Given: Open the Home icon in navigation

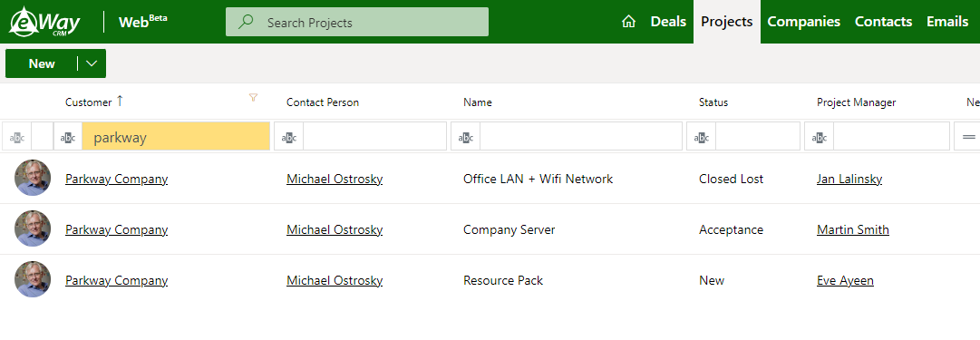Looking at the screenshot, I should 628,22.
